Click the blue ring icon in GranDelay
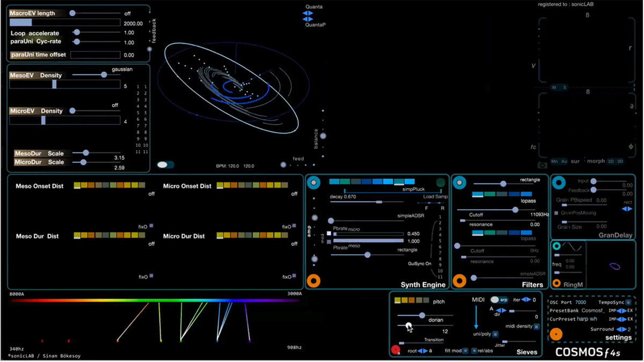Screen dimensions: 644x362 (559, 183)
